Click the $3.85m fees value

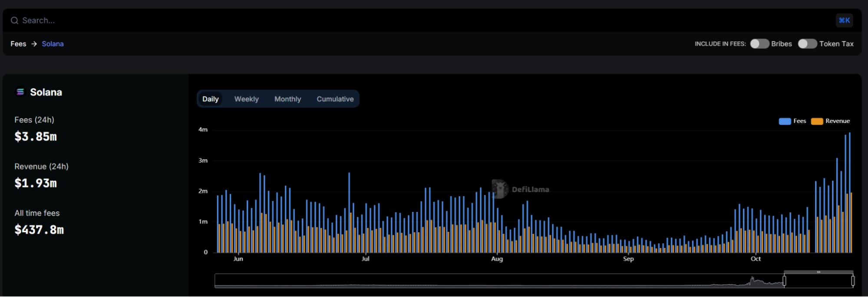pyautogui.click(x=36, y=136)
